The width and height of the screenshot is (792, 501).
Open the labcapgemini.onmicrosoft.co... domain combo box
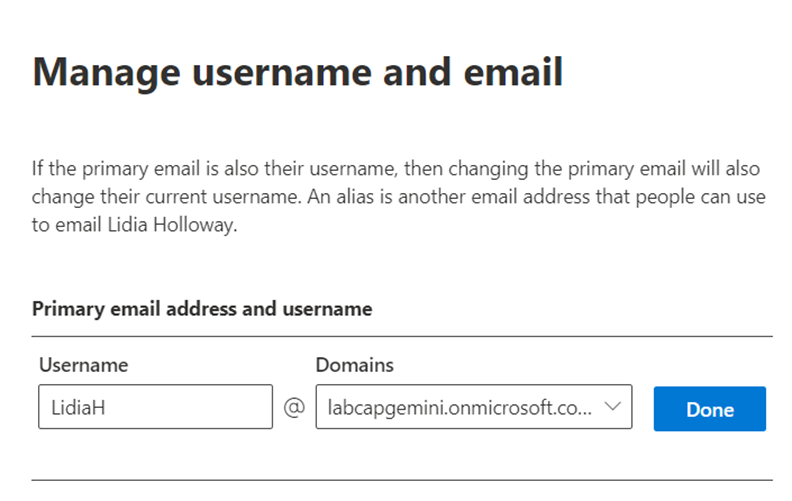point(474,407)
